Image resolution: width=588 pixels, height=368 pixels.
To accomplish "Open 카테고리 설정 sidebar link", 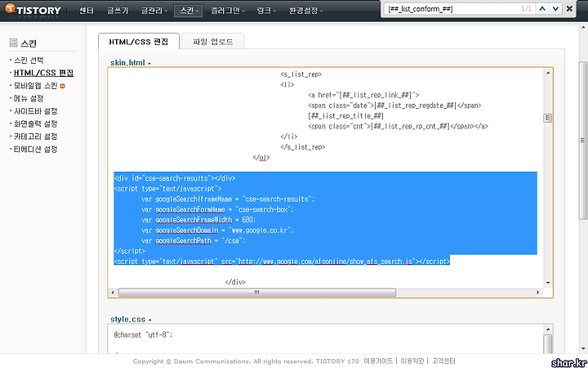I will (35, 137).
